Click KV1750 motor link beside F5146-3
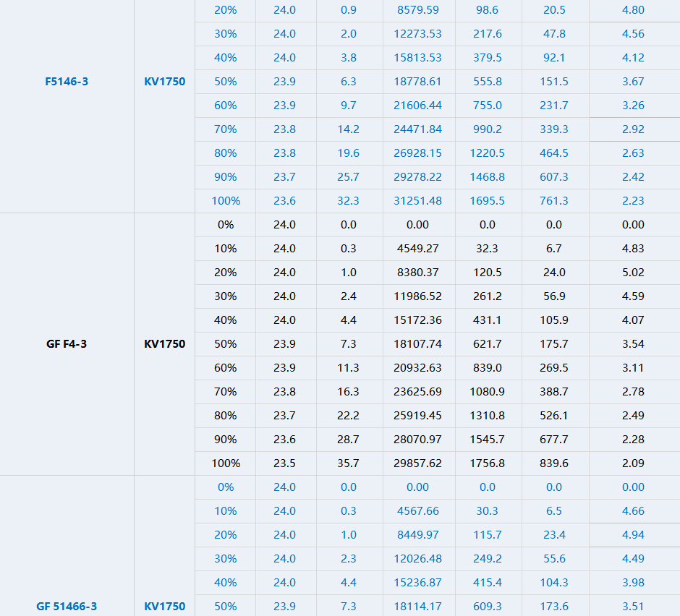This screenshot has height=616, width=680. pos(164,82)
